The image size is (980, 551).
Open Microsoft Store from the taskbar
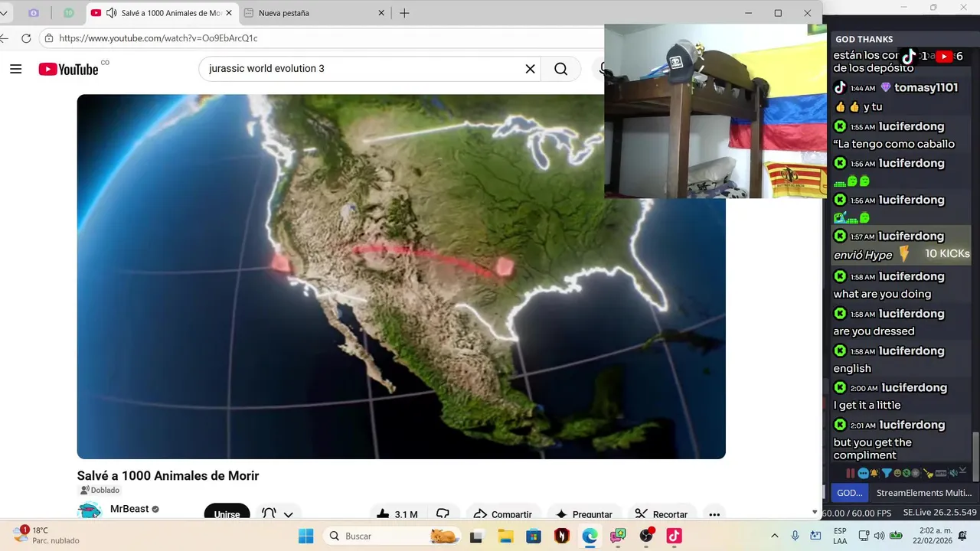(x=534, y=536)
